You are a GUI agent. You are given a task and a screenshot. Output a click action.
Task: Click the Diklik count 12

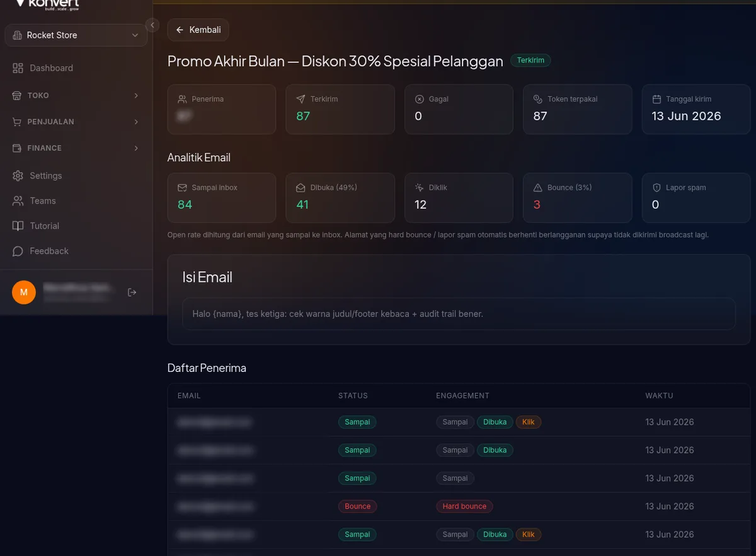tap(421, 205)
